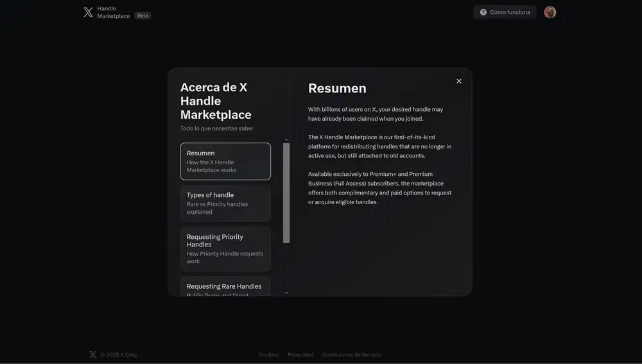Screen dimensions: 642x364
Task: Click the section list scrollbar thumb
Action: [x=286, y=193]
